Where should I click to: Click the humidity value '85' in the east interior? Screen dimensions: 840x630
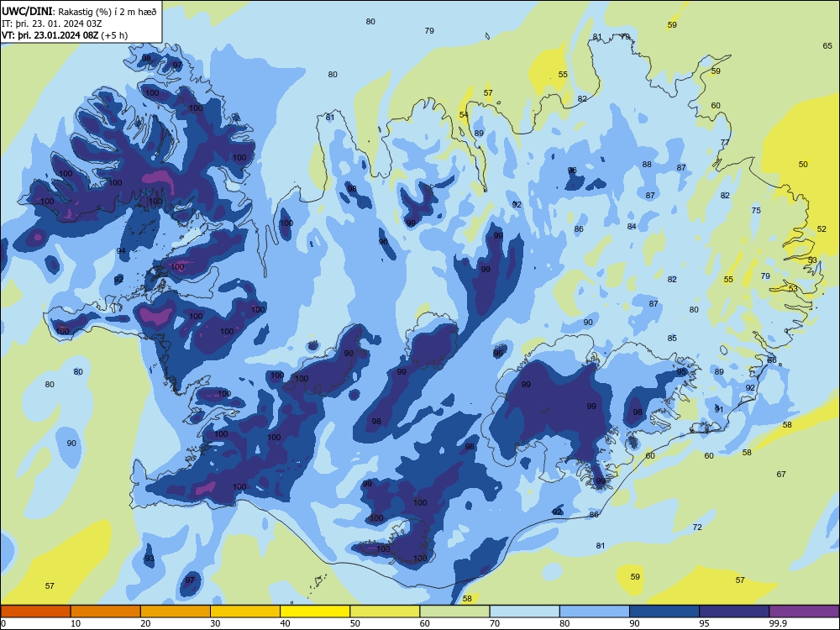tap(672, 338)
